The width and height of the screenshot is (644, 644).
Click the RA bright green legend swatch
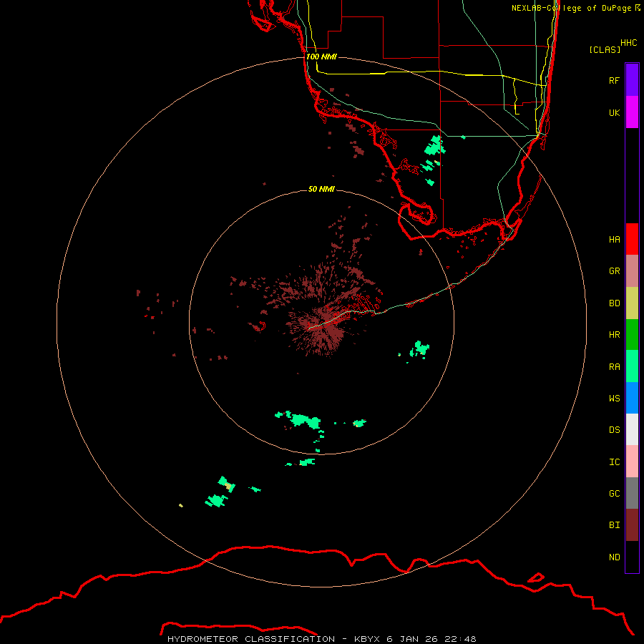[x=632, y=366]
